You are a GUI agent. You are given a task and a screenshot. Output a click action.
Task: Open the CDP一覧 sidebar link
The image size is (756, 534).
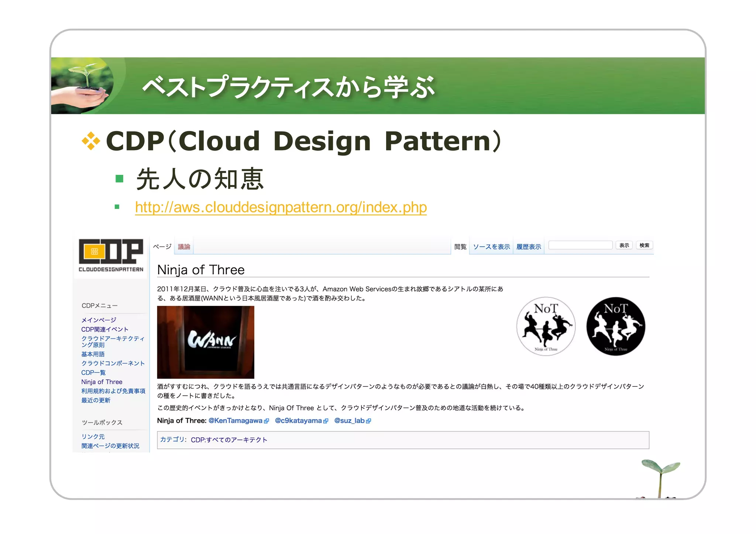pyautogui.click(x=93, y=372)
